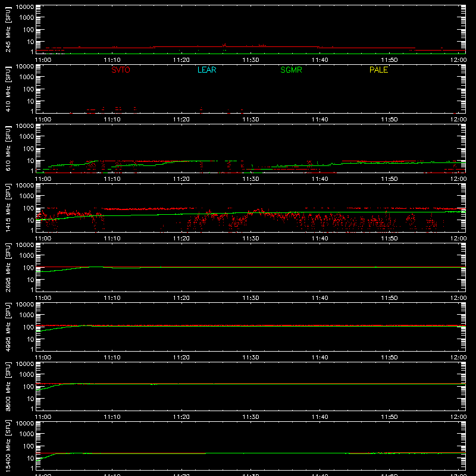The image size is (476, 476).
Task: Select the 2695 MHz [SFU] axis title
Action: [x=8, y=267]
